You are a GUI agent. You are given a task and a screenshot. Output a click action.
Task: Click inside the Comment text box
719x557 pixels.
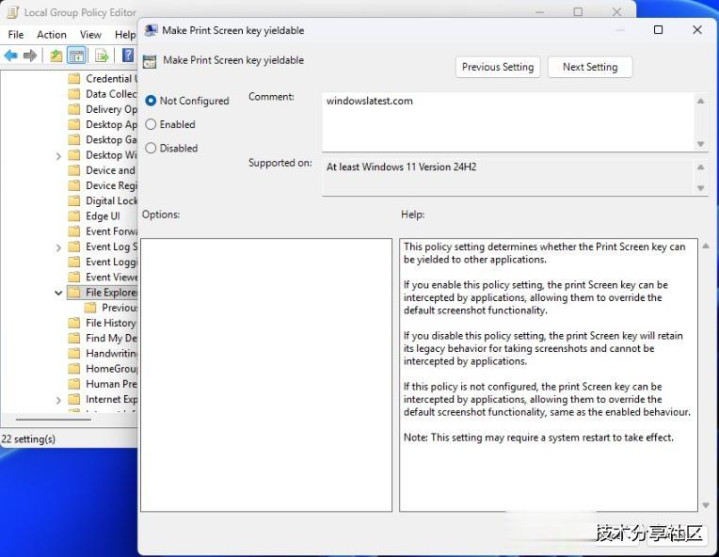coord(509,121)
